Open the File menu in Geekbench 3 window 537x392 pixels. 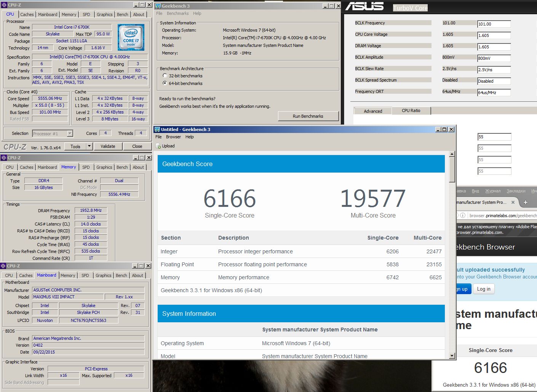point(159,13)
